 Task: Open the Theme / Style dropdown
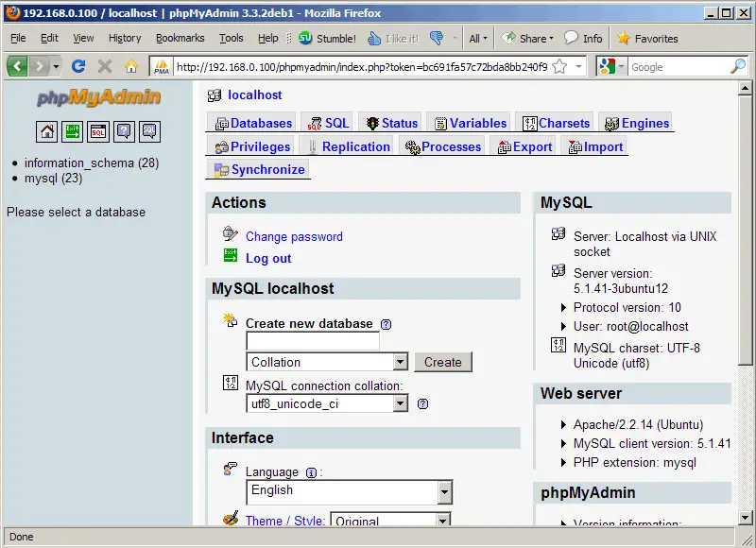pos(390,520)
